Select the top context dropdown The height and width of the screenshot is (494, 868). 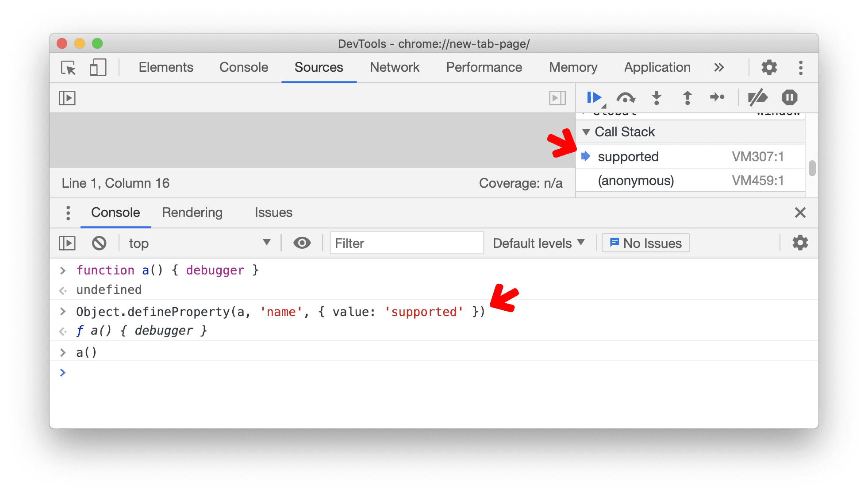click(197, 243)
